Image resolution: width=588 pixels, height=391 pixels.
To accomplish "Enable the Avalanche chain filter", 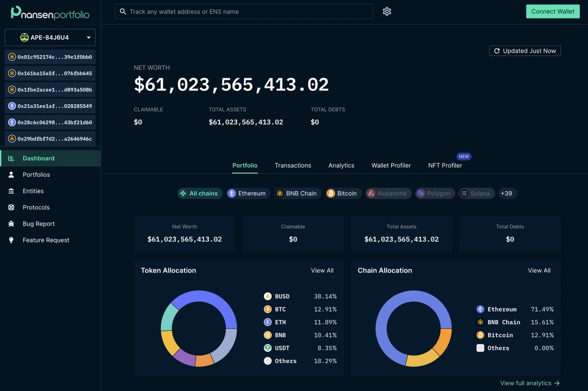I will pos(388,193).
